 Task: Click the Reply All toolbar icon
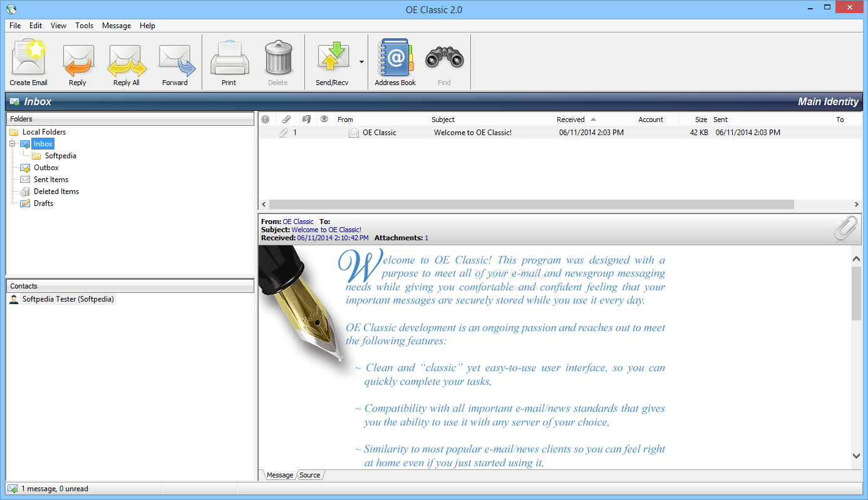[x=127, y=61]
